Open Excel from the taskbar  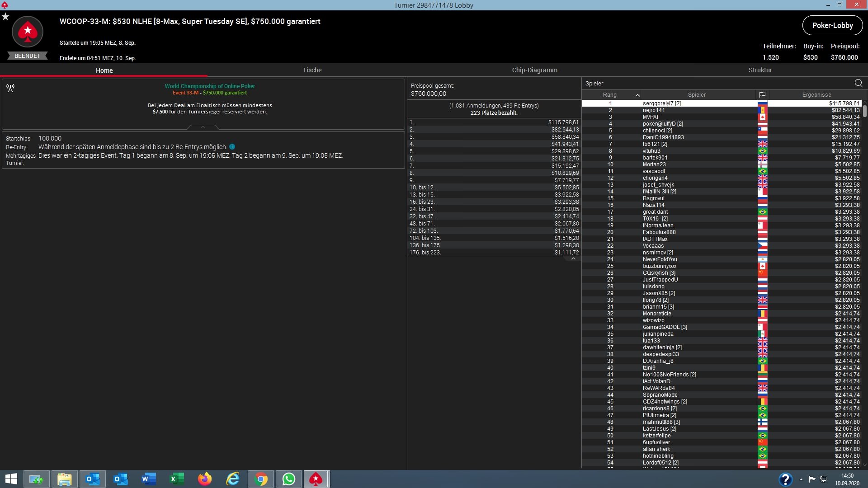(x=177, y=479)
